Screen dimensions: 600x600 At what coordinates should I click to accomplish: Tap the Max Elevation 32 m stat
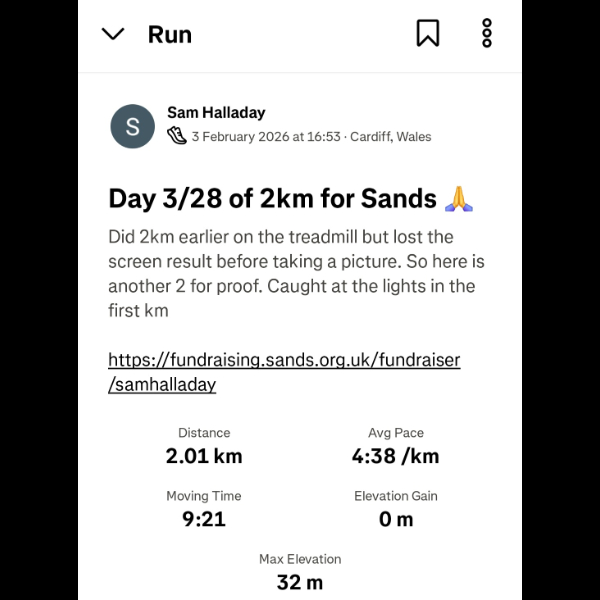pos(300,572)
